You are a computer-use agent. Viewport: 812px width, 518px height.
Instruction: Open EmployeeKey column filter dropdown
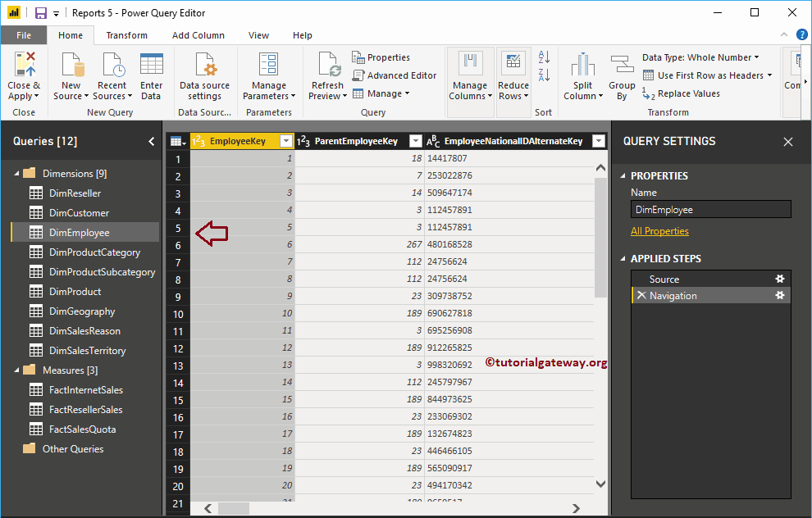tap(286, 141)
